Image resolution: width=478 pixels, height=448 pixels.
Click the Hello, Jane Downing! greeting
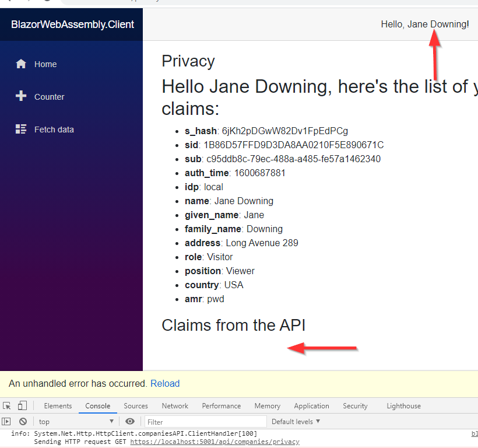(x=424, y=24)
